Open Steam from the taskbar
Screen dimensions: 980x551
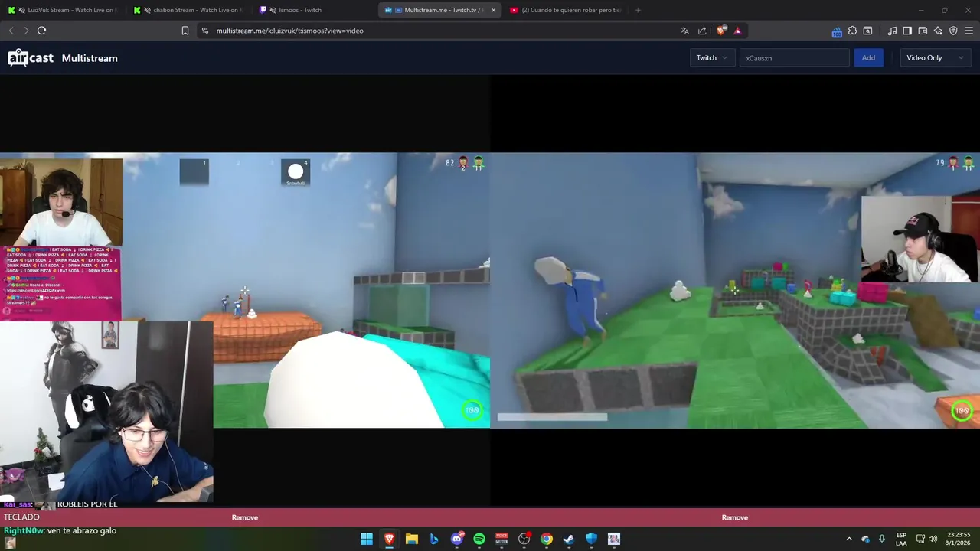(x=569, y=539)
